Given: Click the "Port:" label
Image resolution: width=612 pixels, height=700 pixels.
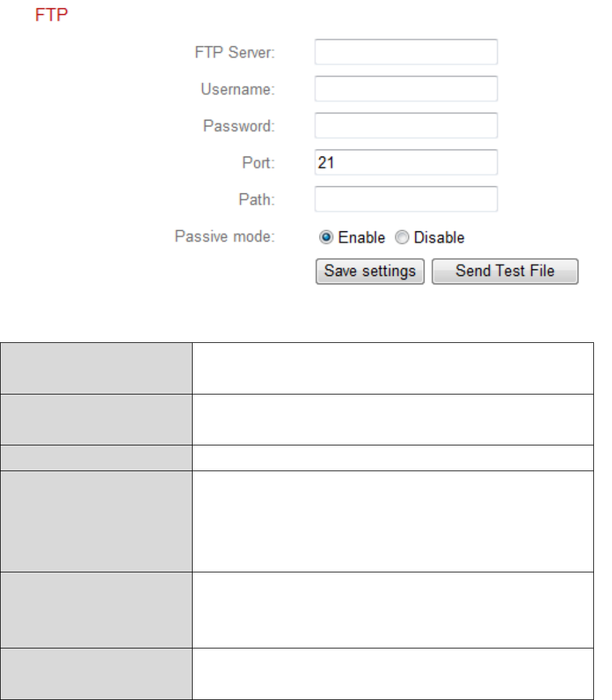Looking at the screenshot, I should click(x=260, y=163).
